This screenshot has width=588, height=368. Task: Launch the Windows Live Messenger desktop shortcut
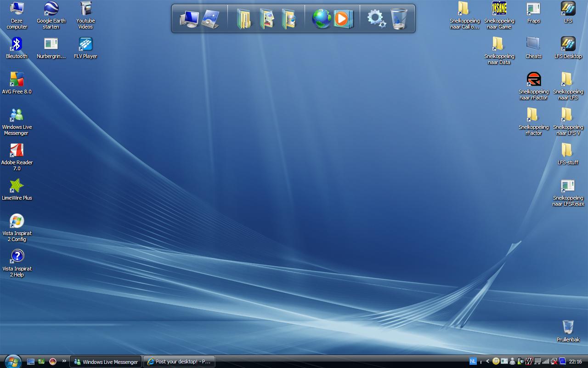tap(17, 122)
